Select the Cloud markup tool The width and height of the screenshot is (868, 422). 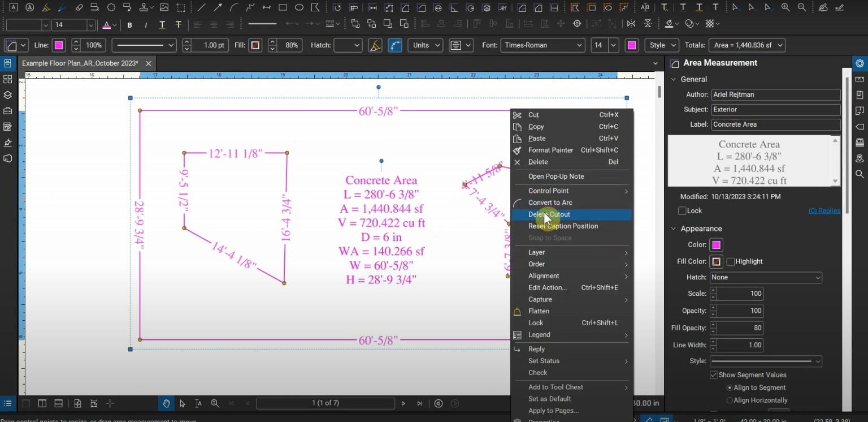coord(111,7)
